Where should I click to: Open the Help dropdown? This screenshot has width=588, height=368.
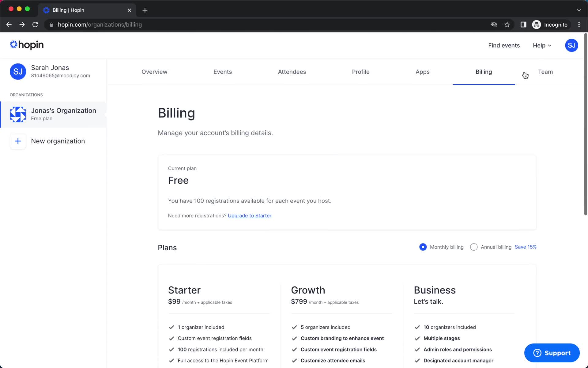pos(542,45)
